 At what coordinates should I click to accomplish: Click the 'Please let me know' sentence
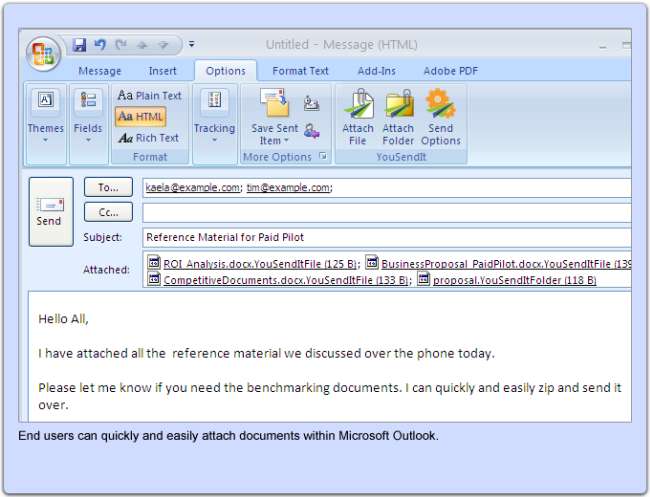click(330, 396)
